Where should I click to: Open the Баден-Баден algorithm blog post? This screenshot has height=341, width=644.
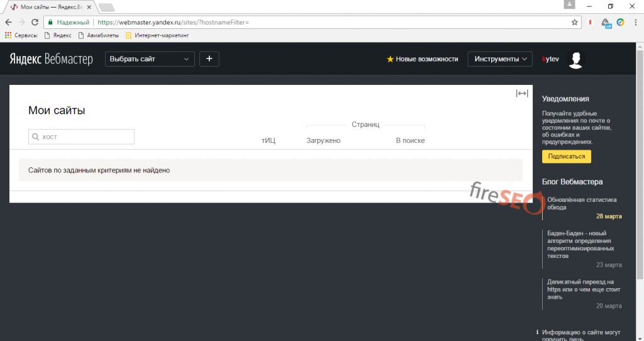[x=579, y=245]
